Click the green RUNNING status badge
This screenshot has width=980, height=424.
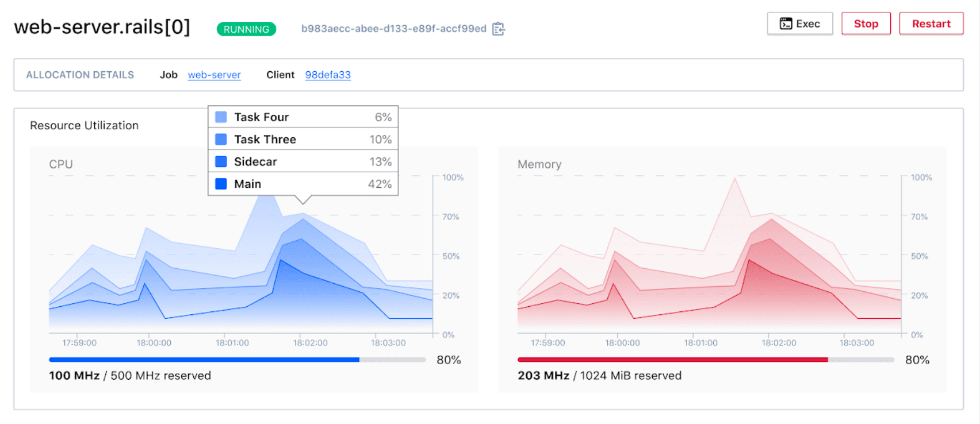coord(246,29)
